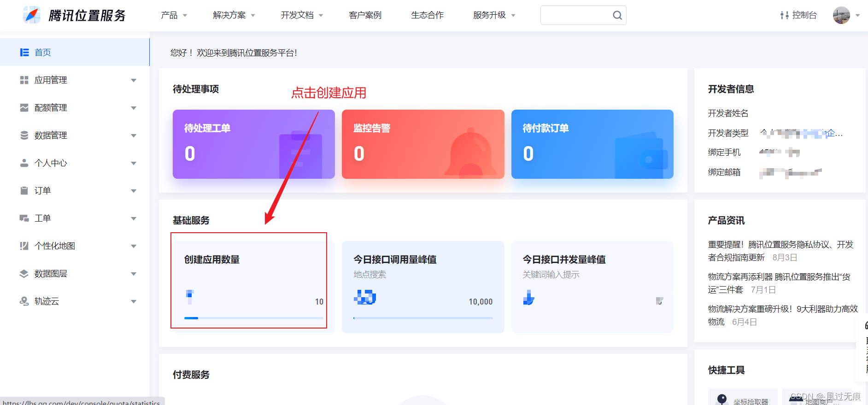
Task: Click the 创建应用数量 progress bar
Action: [x=254, y=318]
